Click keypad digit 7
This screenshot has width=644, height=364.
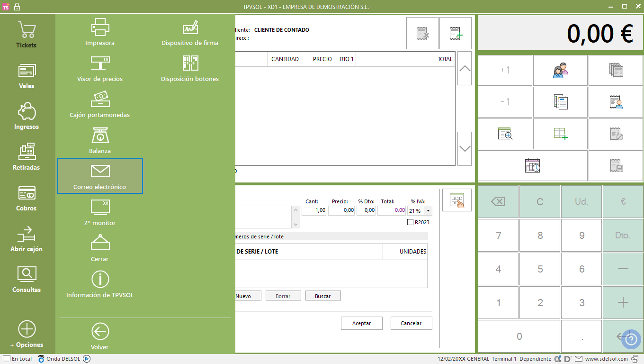(498, 235)
